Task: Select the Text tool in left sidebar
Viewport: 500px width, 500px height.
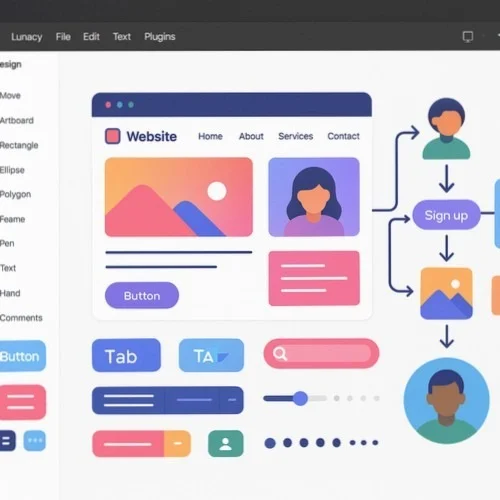Action: [8, 268]
